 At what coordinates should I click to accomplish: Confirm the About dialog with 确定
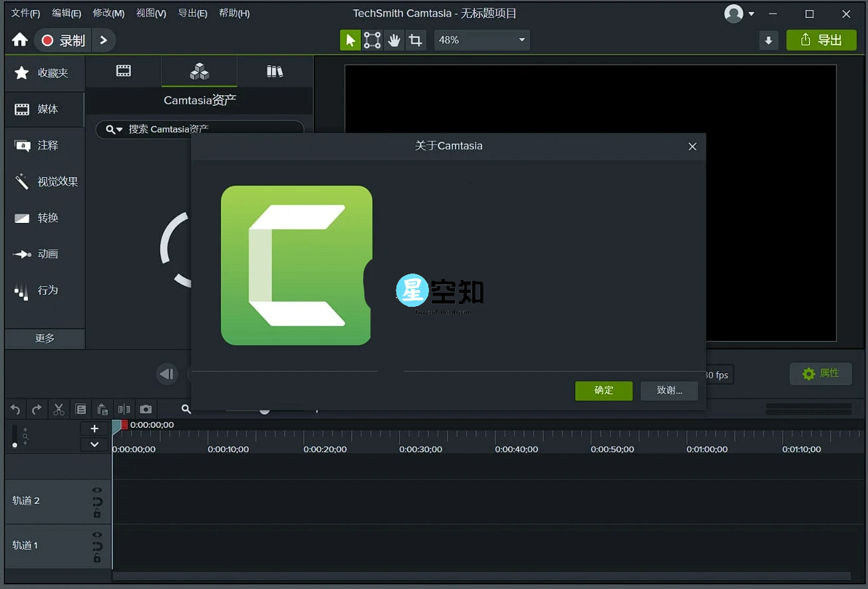pyautogui.click(x=603, y=391)
